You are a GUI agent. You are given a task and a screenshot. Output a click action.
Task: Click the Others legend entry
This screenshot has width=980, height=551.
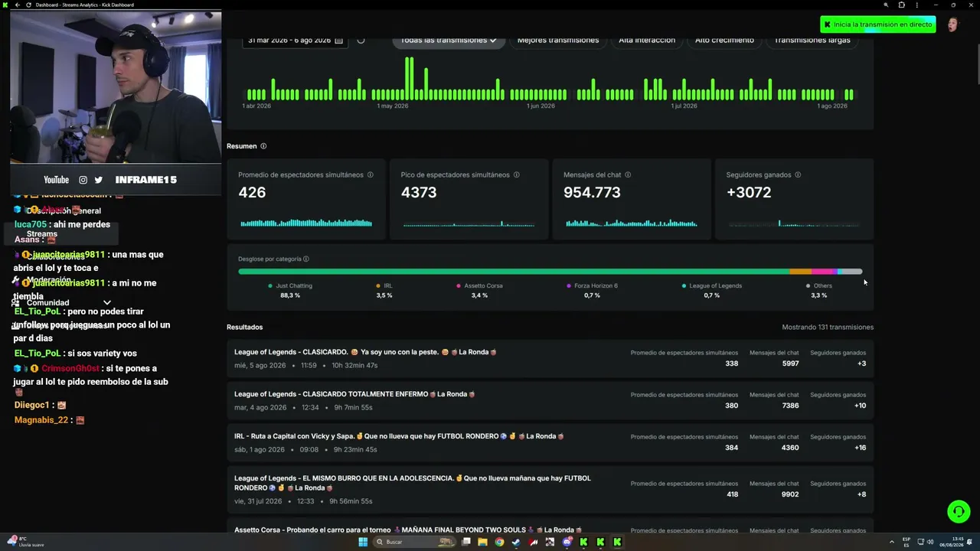[819, 290]
